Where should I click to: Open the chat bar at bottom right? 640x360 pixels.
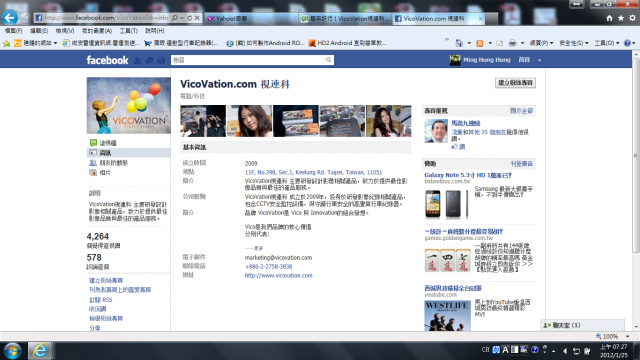pos(582,325)
